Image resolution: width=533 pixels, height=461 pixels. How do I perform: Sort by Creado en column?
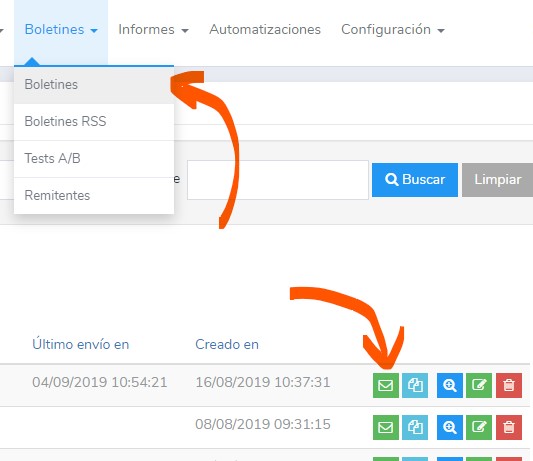click(227, 344)
